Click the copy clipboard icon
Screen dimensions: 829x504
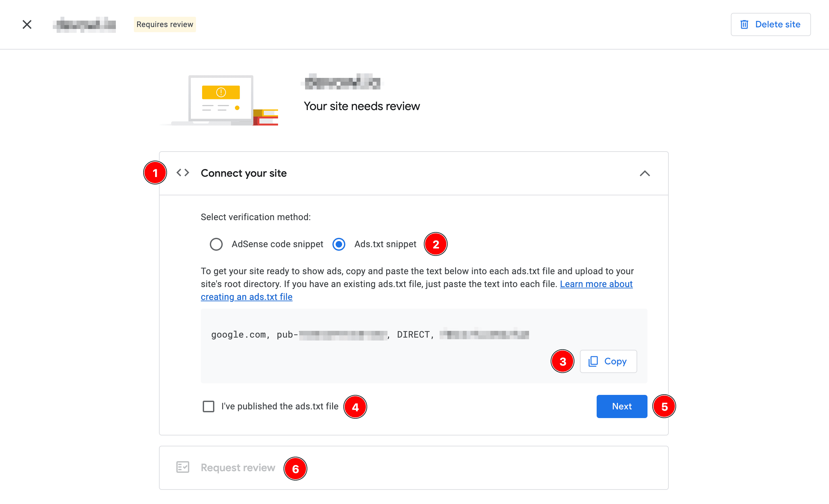(x=593, y=361)
